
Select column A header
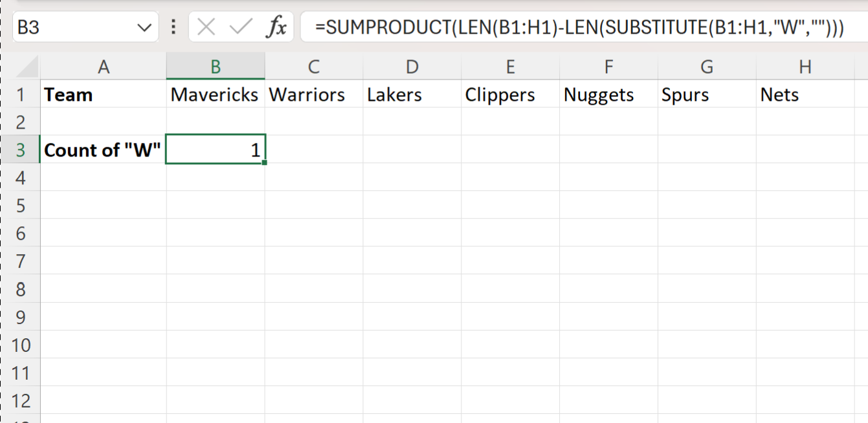102,67
